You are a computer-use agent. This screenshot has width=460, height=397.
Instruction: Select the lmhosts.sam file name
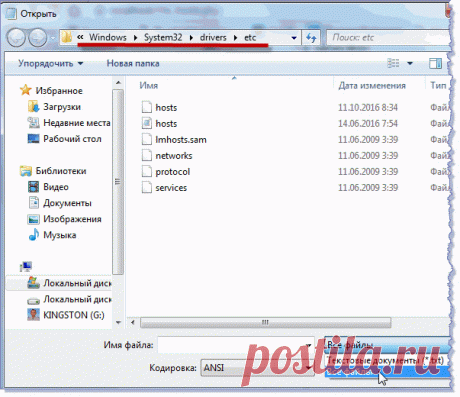point(181,139)
